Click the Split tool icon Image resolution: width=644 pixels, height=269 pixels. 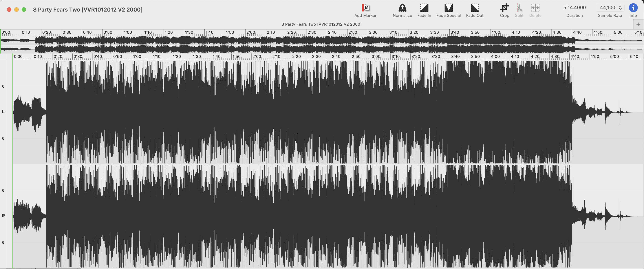coord(519,8)
